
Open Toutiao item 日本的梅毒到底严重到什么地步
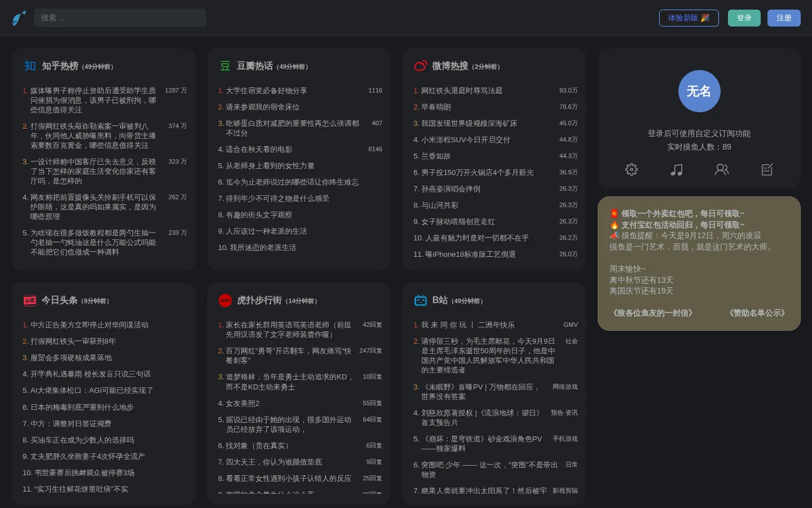click(x=82, y=407)
